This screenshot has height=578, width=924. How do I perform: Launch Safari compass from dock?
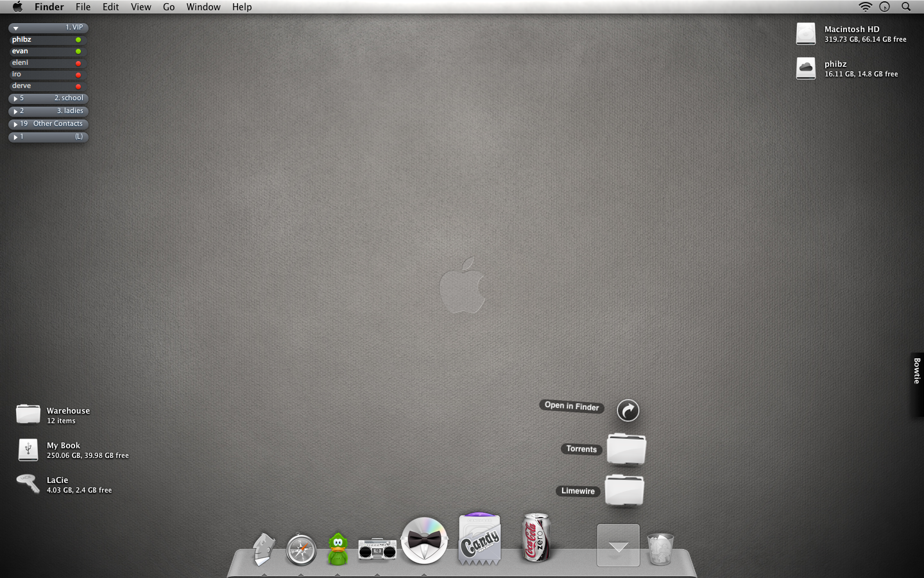point(301,550)
